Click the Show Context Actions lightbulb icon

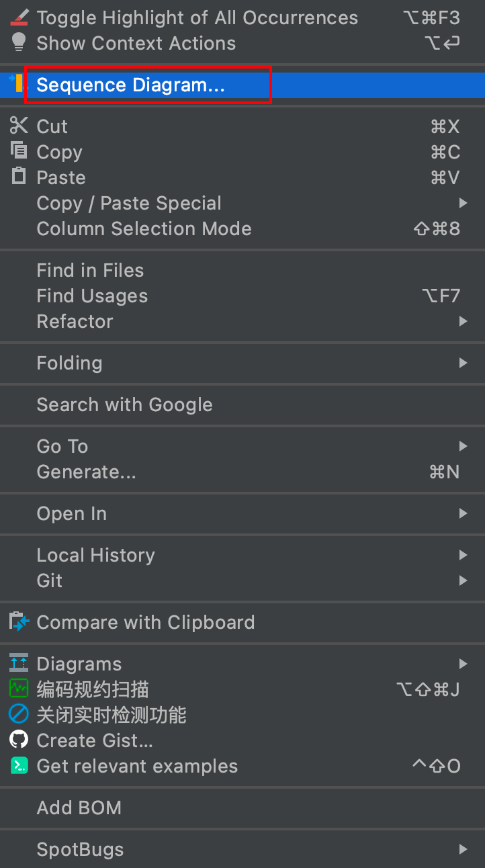(x=18, y=42)
